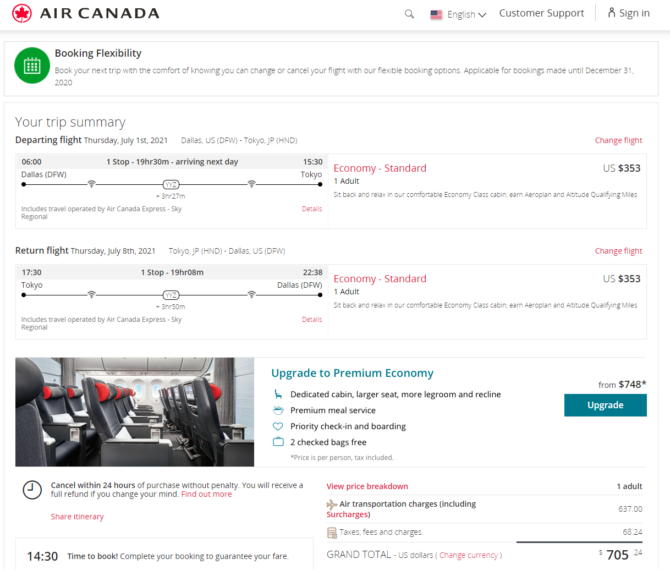Click the US flag language icon

pos(436,15)
